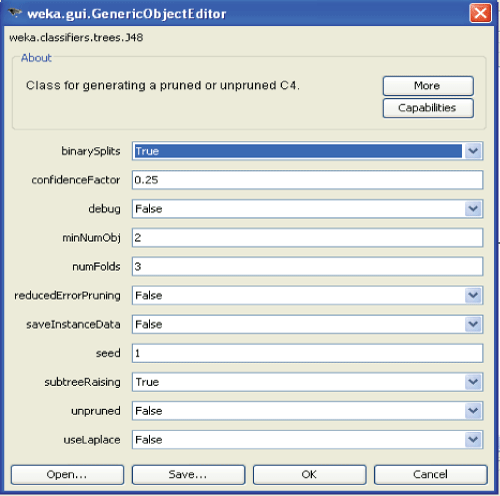Click the seed input field

point(307,353)
